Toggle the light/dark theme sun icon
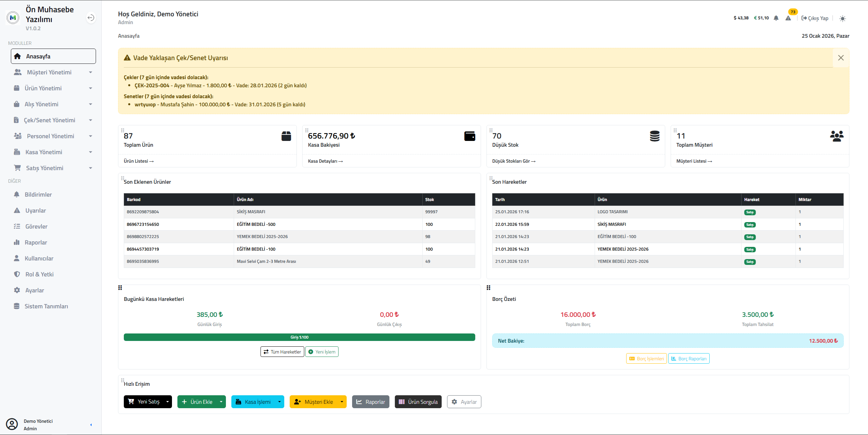 [843, 19]
